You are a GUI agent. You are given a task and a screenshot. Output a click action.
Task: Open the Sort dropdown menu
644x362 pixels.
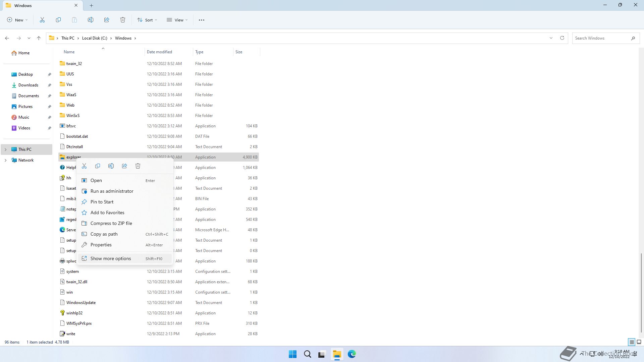coord(147,20)
